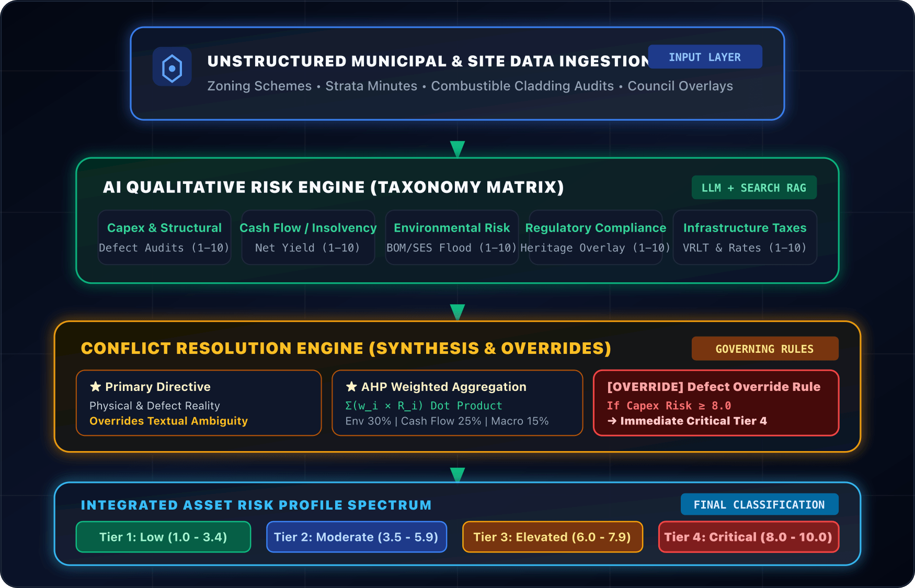Click the hexagon data ingestion icon
Image resolution: width=915 pixels, height=588 pixels.
pyautogui.click(x=172, y=67)
